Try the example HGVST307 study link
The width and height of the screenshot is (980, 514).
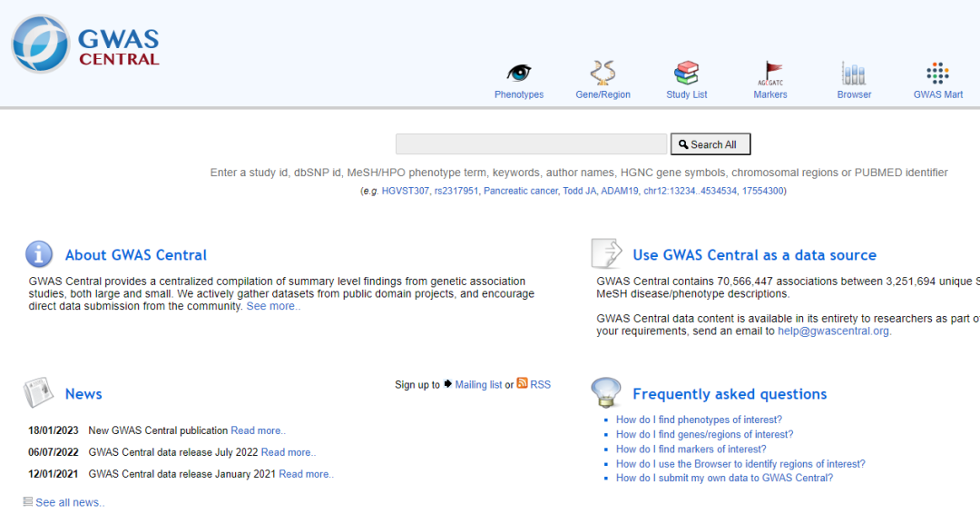tap(405, 192)
